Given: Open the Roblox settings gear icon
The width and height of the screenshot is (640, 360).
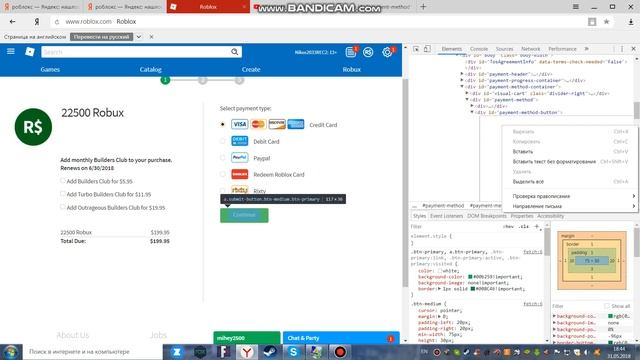Looking at the screenshot, I should (x=387, y=52).
